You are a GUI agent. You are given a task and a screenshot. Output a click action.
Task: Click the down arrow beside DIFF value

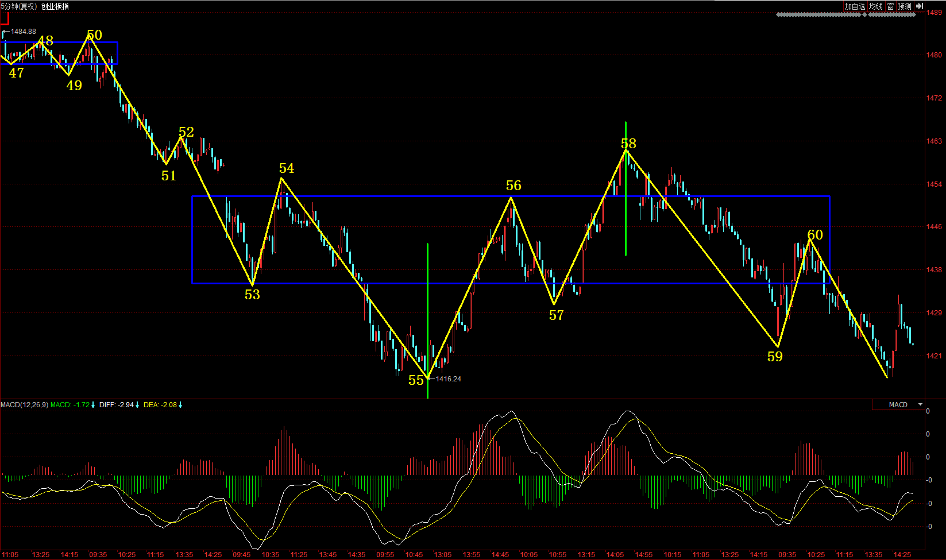point(137,405)
